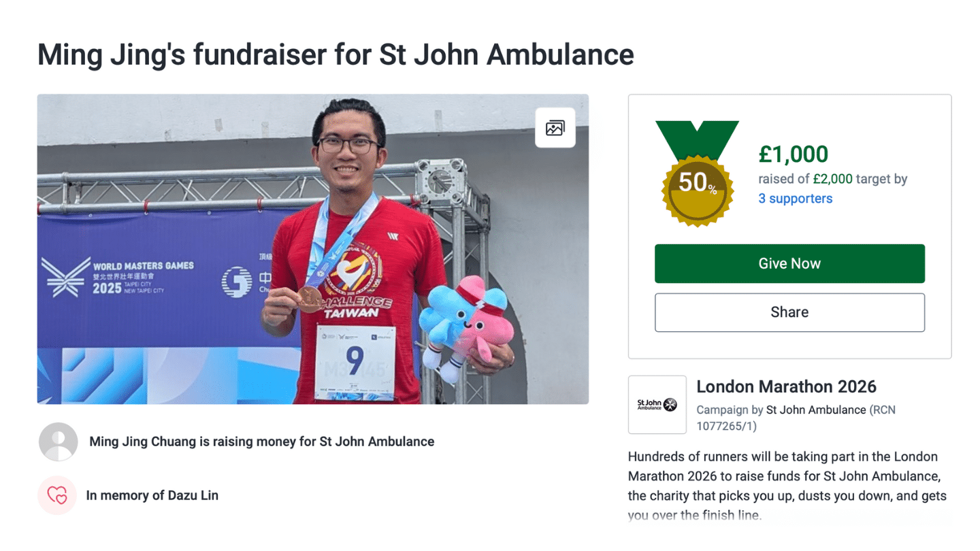Click the campaign description paragraph
This screenshot has width=980, height=551.
point(787,486)
